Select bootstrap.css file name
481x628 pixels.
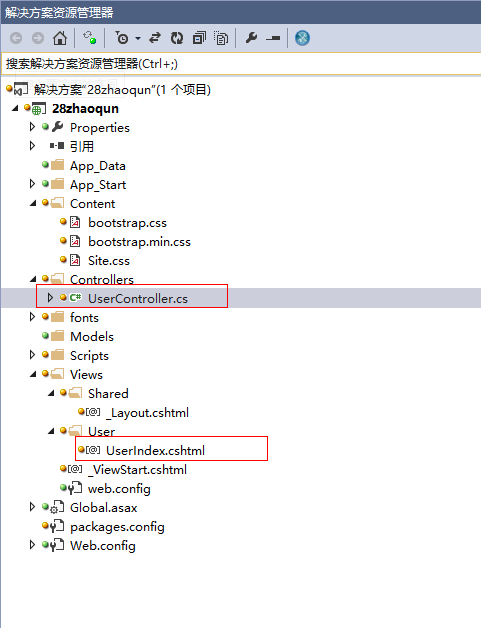click(127, 223)
